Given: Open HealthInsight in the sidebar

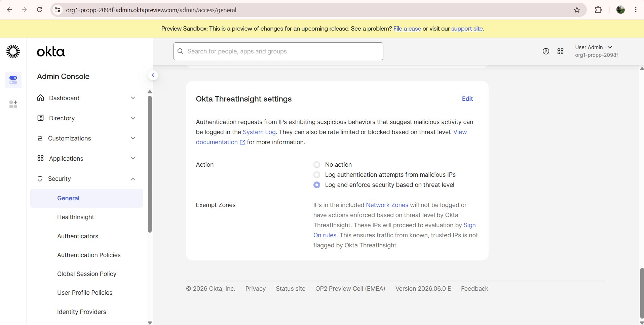Looking at the screenshot, I should tap(76, 217).
